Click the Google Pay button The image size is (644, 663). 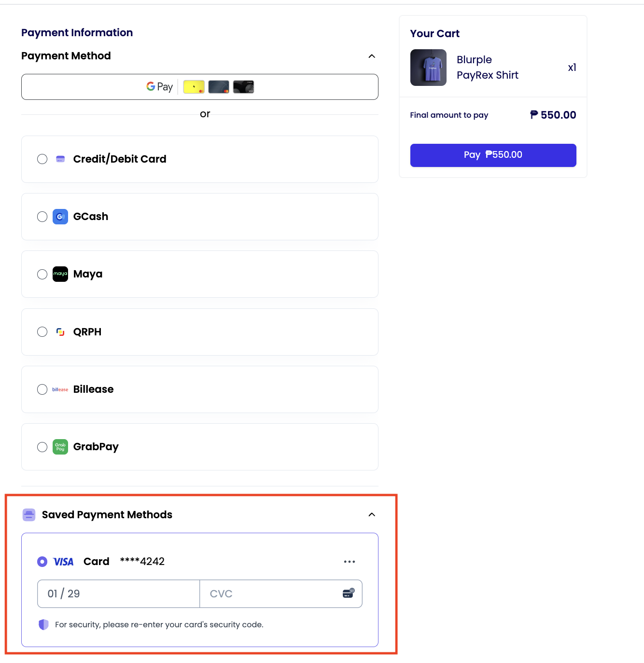(200, 87)
